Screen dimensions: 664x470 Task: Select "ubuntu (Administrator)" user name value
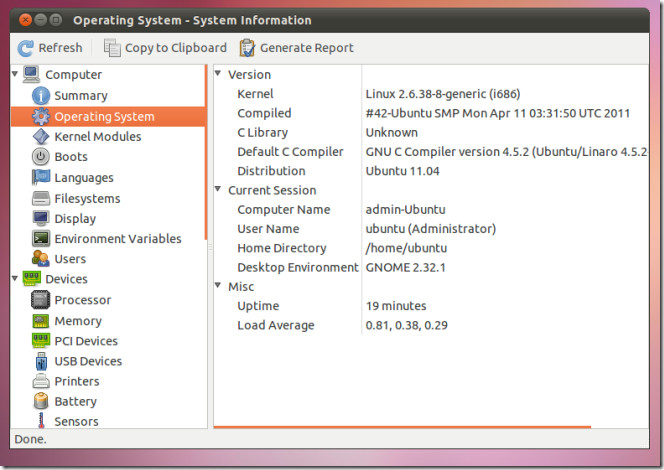point(431,229)
